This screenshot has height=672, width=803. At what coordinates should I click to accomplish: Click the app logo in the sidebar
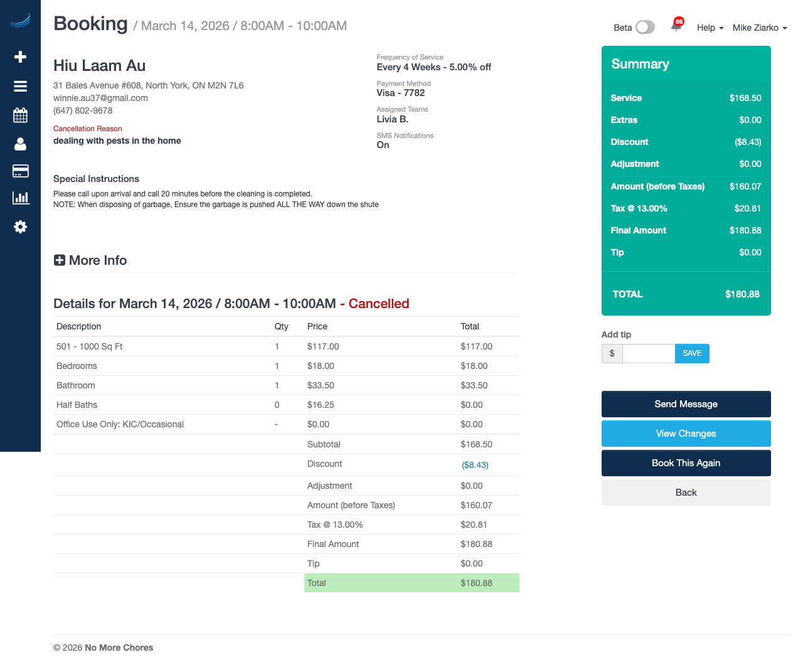[x=20, y=21]
